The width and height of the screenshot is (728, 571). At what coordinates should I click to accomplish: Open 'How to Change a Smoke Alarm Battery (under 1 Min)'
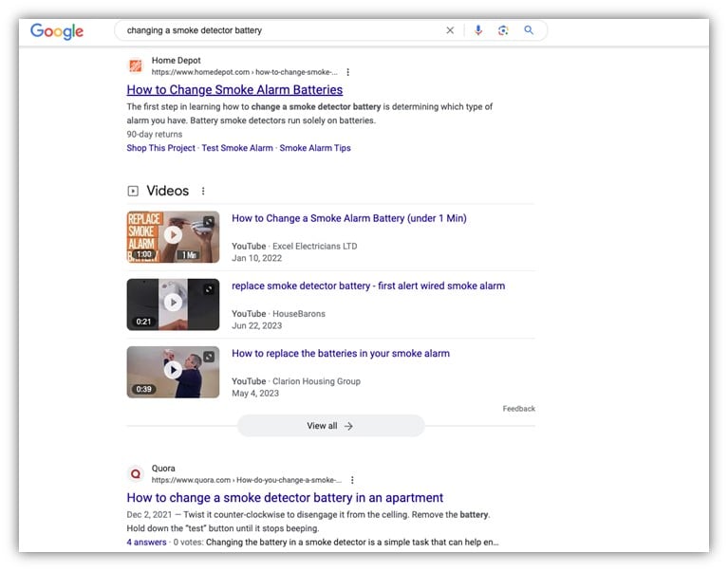(x=349, y=218)
